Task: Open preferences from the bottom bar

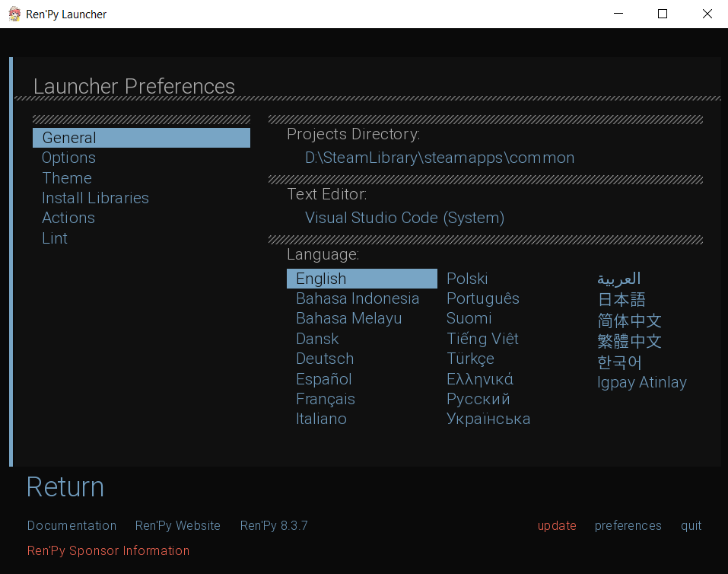Action: click(628, 526)
